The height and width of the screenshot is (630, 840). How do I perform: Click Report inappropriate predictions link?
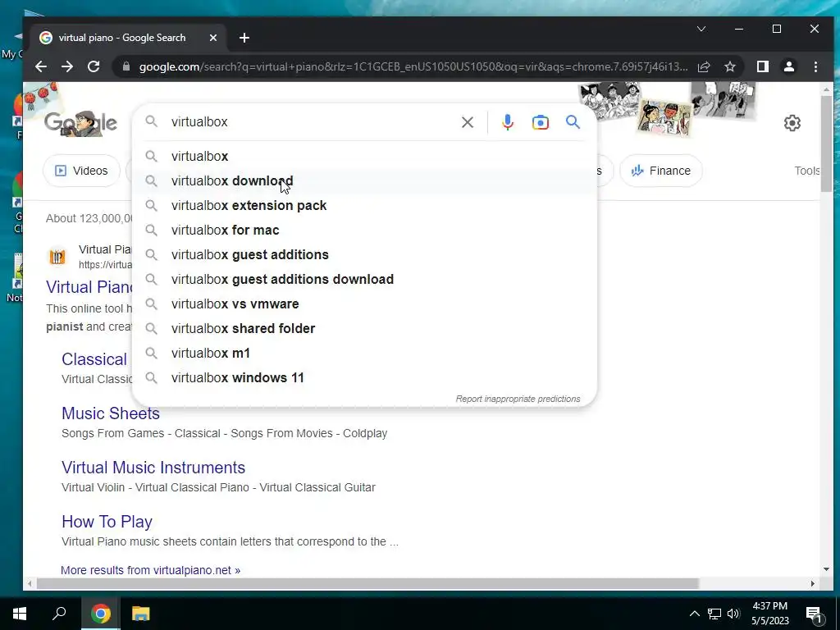coord(518,399)
